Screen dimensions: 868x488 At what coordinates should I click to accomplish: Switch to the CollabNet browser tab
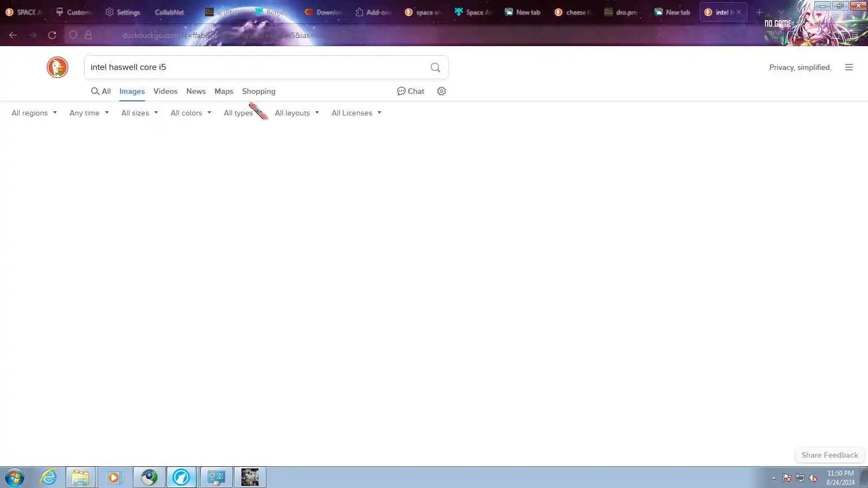[x=169, y=12]
